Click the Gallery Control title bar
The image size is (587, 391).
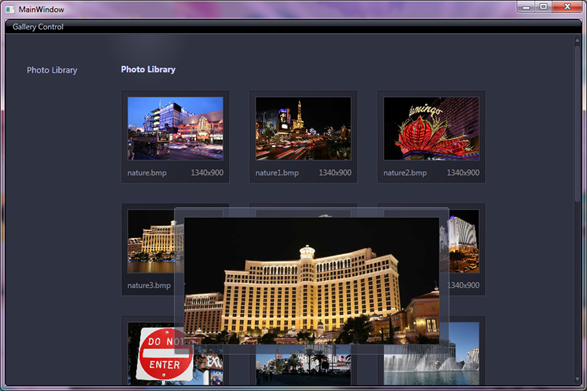click(294, 27)
